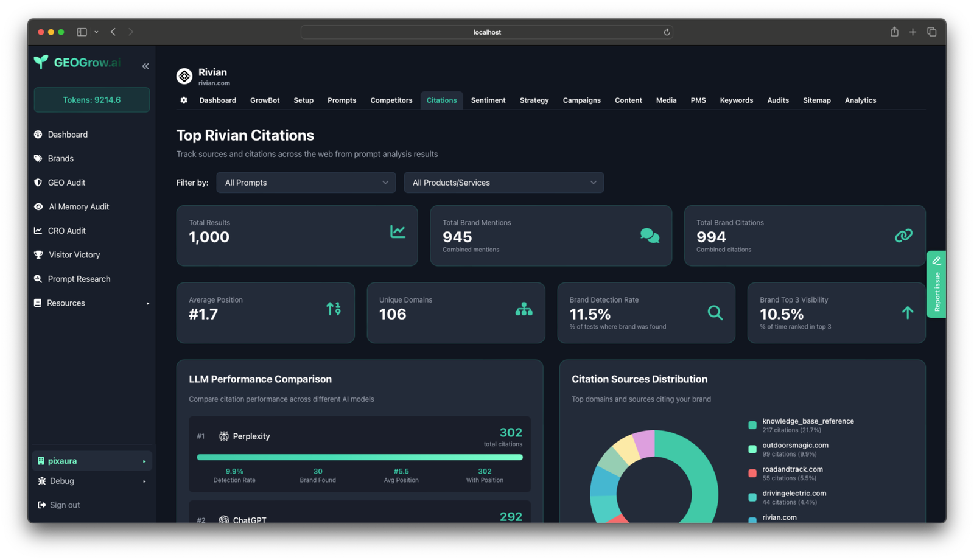Click the Tokens: 9214.6 button

(x=91, y=100)
